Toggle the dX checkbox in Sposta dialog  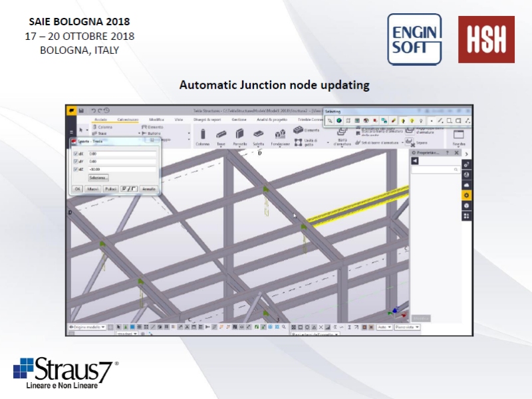(x=75, y=154)
